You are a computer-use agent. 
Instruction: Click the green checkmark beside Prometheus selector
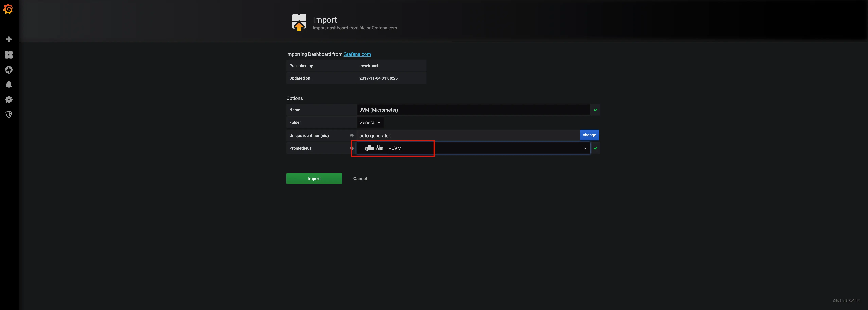coord(595,148)
